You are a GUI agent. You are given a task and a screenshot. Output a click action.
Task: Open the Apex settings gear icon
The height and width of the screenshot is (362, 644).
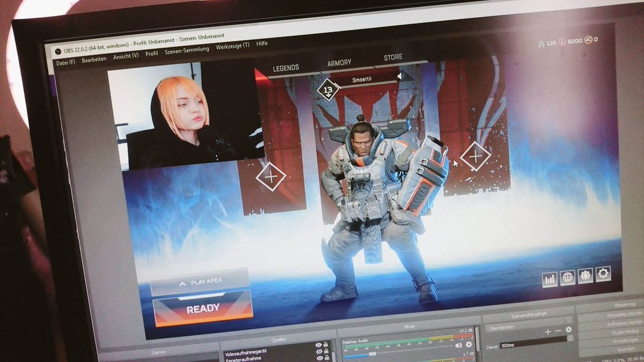[603, 273]
